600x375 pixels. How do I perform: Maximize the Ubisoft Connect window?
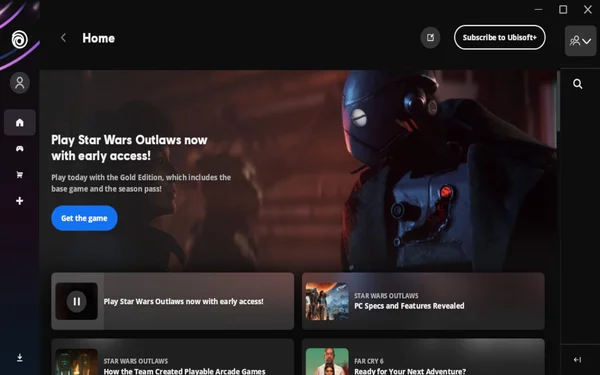563,10
